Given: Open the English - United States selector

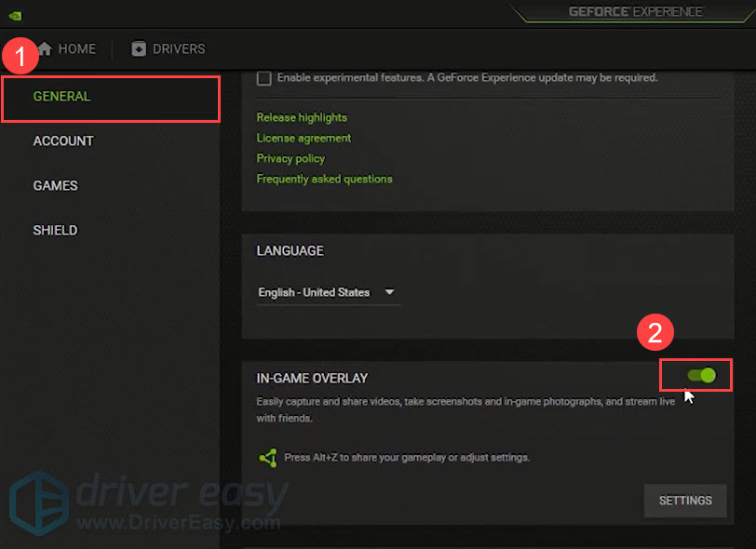Looking at the screenshot, I should [x=315, y=292].
